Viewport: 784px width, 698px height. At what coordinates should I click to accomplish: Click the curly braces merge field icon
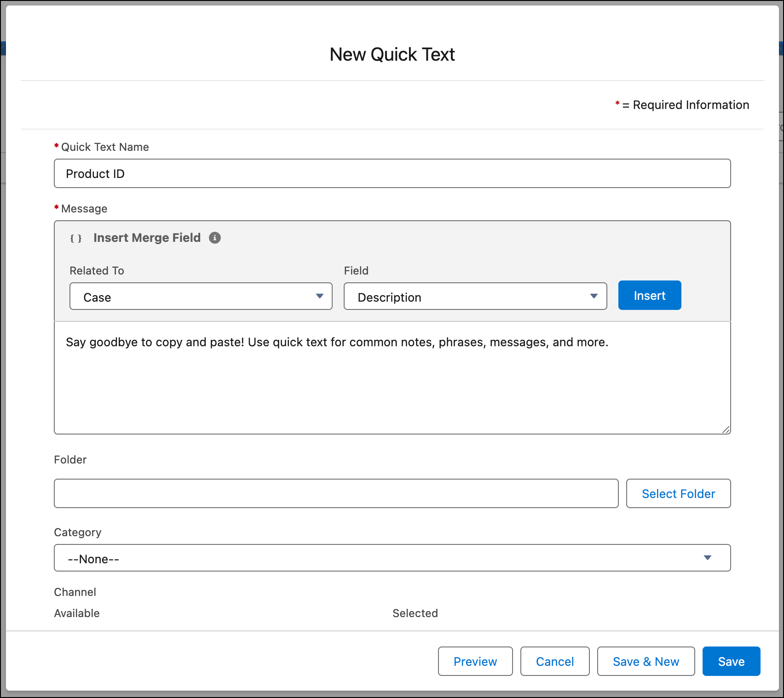pos(76,238)
